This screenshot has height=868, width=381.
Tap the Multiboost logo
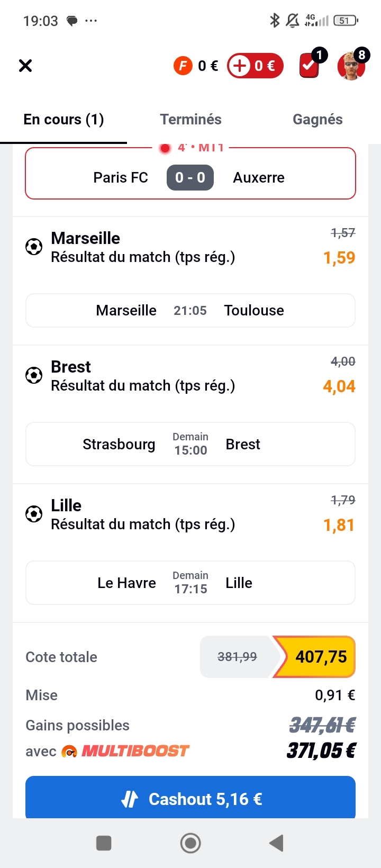tap(126, 751)
